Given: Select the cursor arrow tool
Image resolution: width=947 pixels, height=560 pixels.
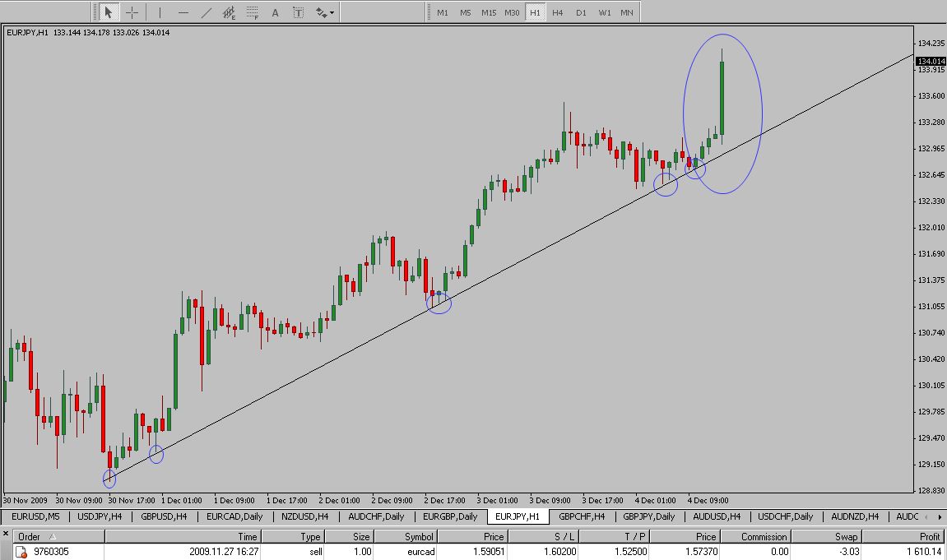Looking at the screenshot, I should pos(108,12).
